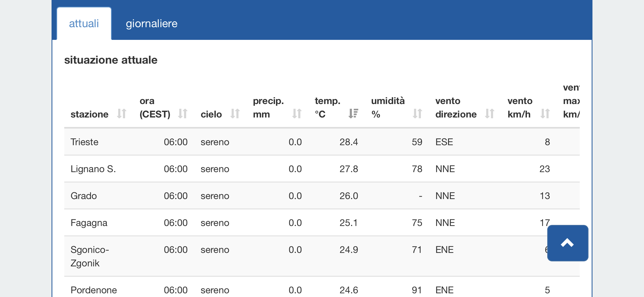The width and height of the screenshot is (644, 297).
Task: Select the Fagagna row
Action: pos(322,223)
